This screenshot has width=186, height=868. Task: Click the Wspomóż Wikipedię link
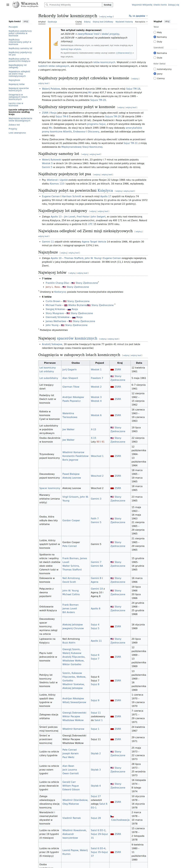click(x=142, y=5)
